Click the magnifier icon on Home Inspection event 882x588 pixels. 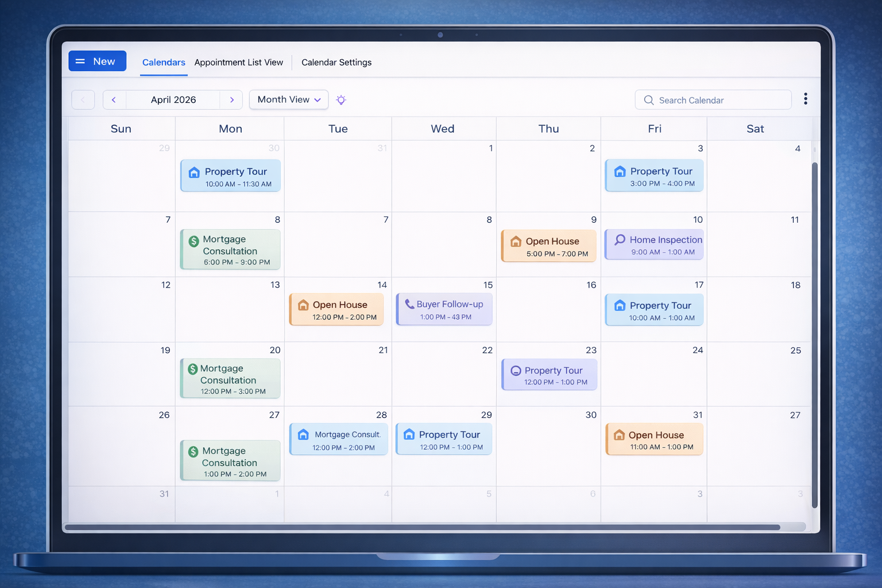(x=620, y=239)
